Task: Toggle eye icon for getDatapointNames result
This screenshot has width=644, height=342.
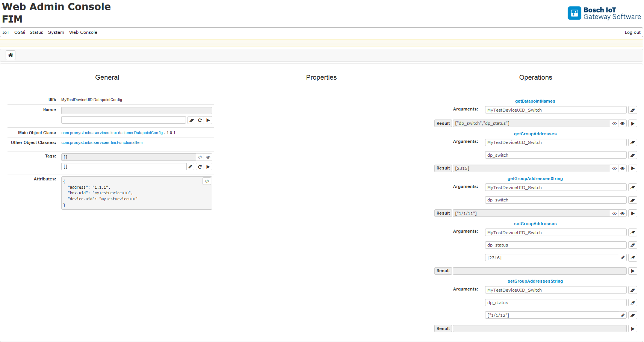Action: [x=623, y=123]
